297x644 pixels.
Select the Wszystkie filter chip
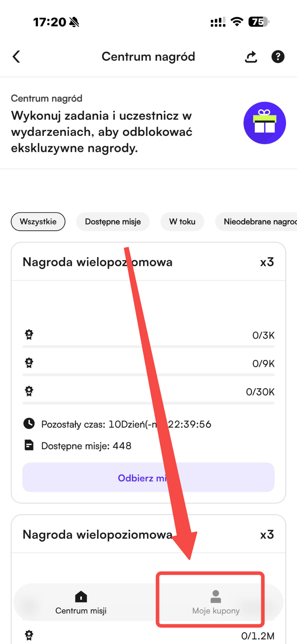tap(38, 222)
